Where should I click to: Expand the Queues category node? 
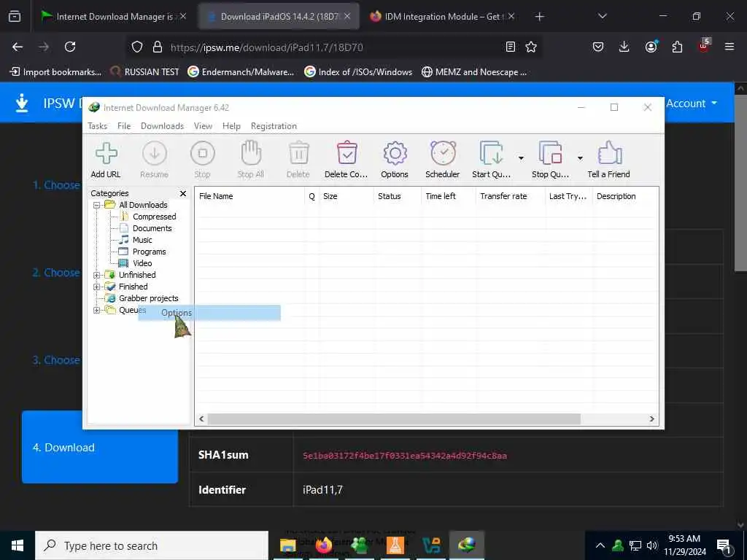tap(97, 311)
